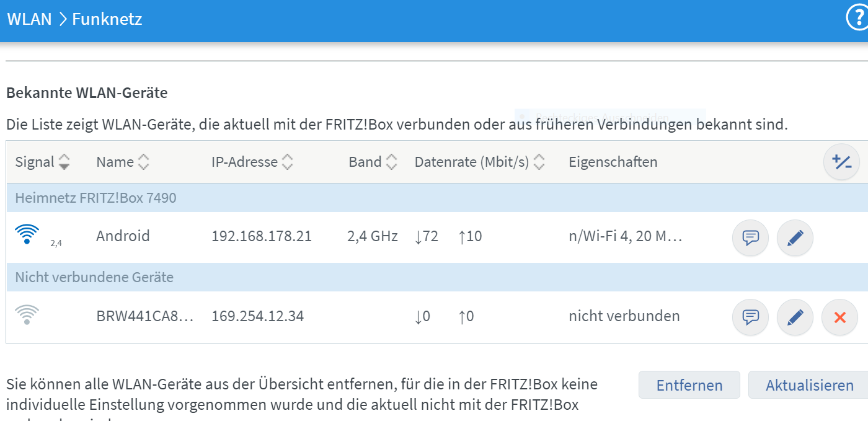Screen dimensions: 868x421
Task: Click the Aktualisieren button
Action: 809,385
